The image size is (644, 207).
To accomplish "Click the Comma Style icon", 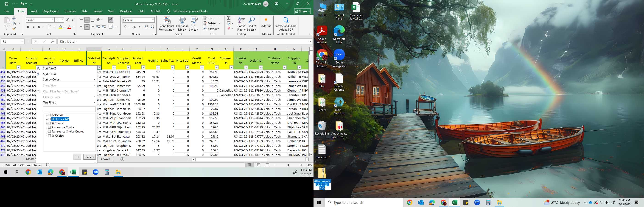I will [x=140, y=27].
